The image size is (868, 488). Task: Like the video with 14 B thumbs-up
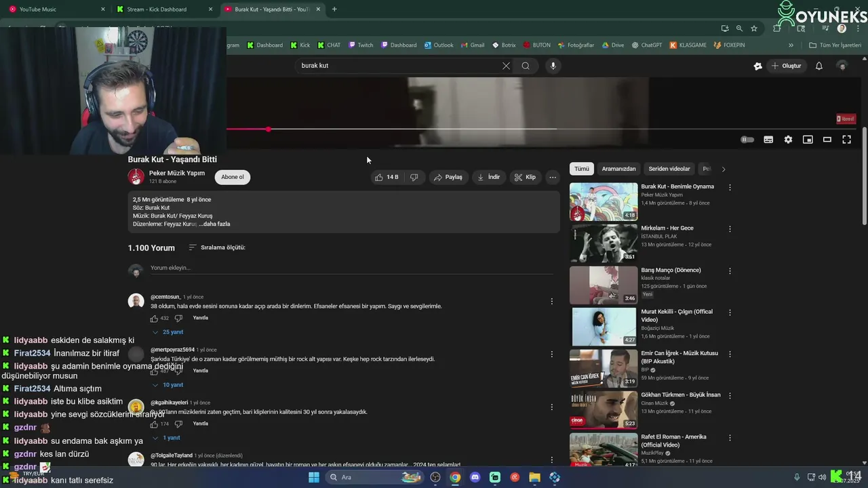point(387,177)
